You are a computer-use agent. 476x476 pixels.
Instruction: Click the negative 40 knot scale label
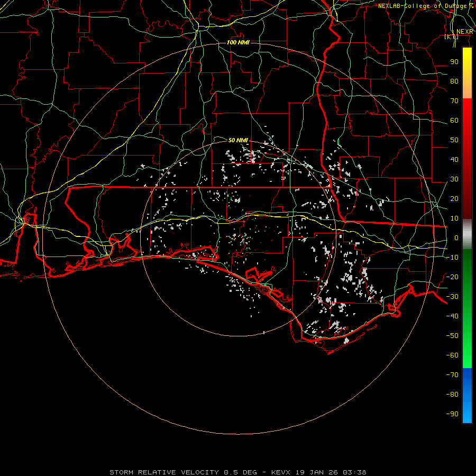[452, 316]
